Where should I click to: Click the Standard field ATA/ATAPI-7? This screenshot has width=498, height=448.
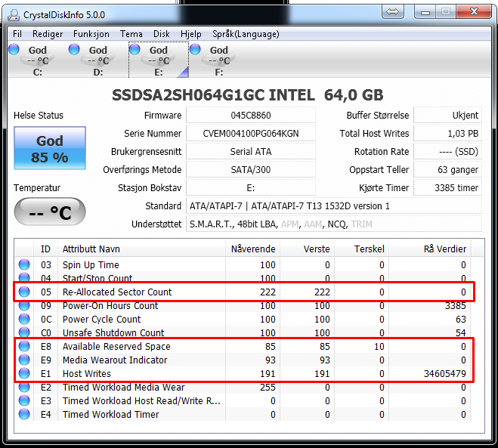click(x=334, y=205)
